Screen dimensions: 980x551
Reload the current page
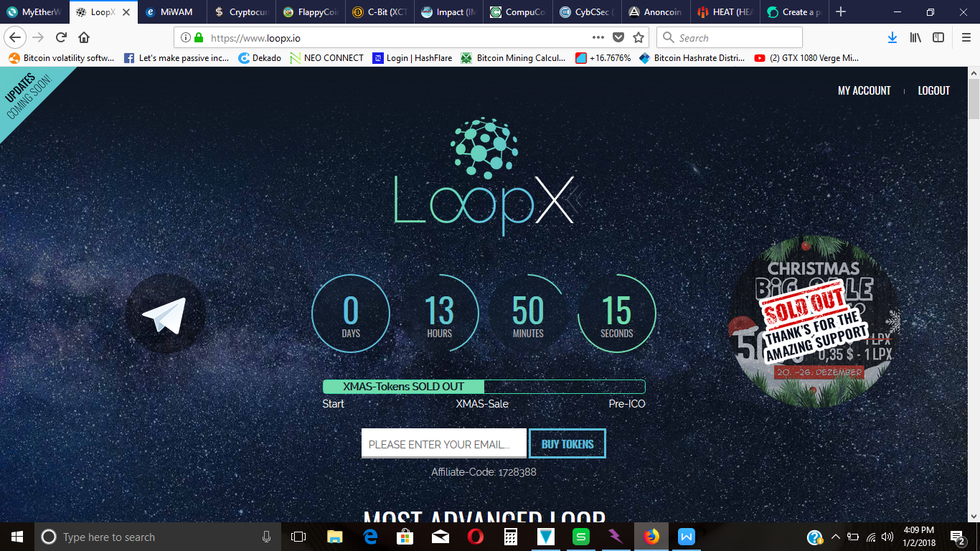pyautogui.click(x=61, y=38)
